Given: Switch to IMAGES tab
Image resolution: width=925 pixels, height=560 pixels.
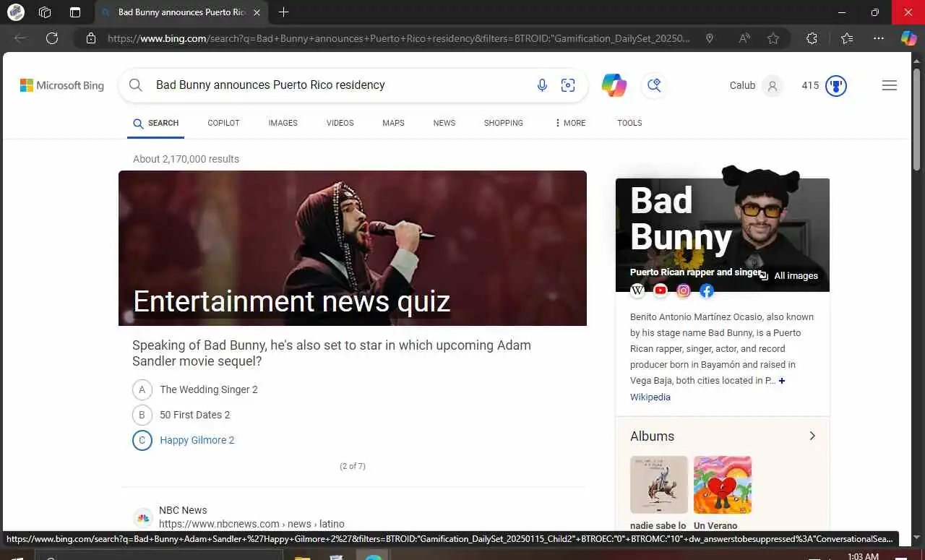Looking at the screenshot, I should pos(283,123).
